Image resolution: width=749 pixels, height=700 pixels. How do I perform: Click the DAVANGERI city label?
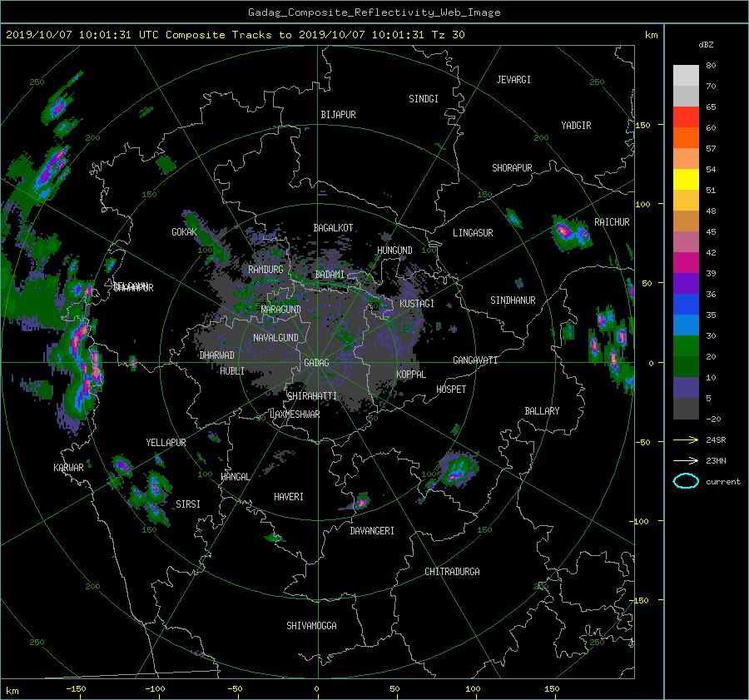click(372, 531)
